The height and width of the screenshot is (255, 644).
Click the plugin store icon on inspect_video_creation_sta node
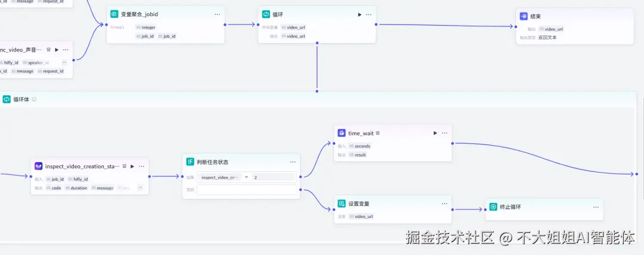tap(124, 166)
